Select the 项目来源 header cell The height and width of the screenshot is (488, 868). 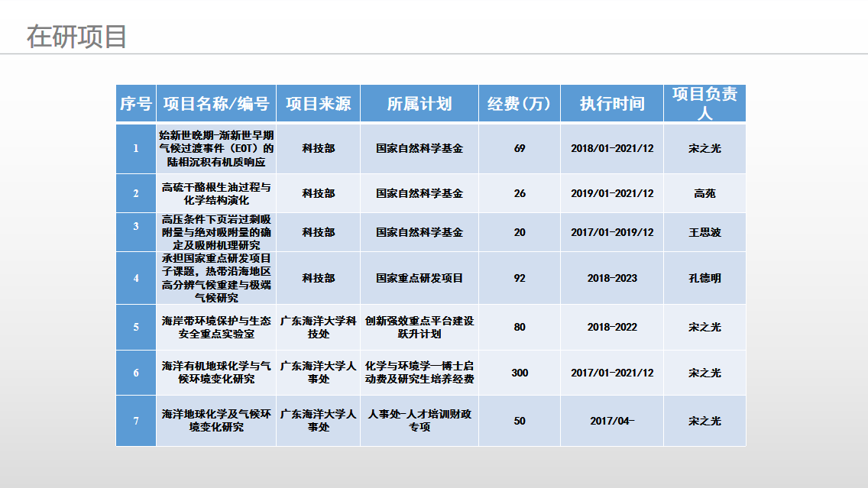pos(319,103)
